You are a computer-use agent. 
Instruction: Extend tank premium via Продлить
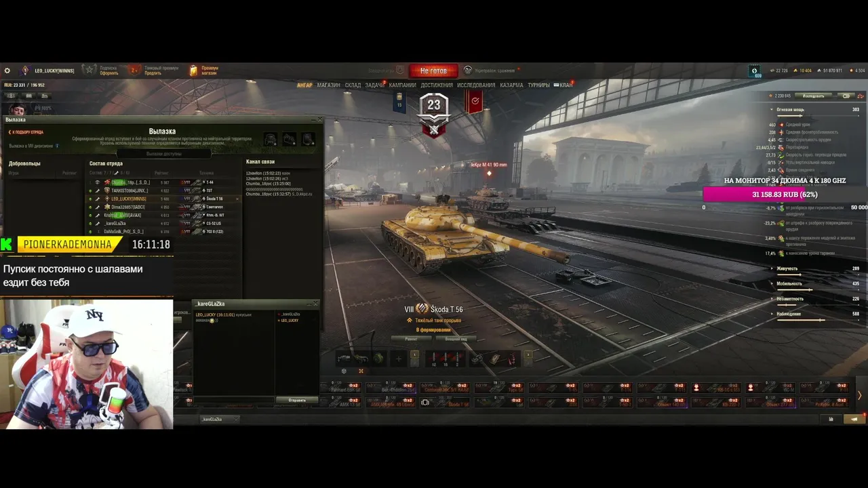(x=153, y=73)
